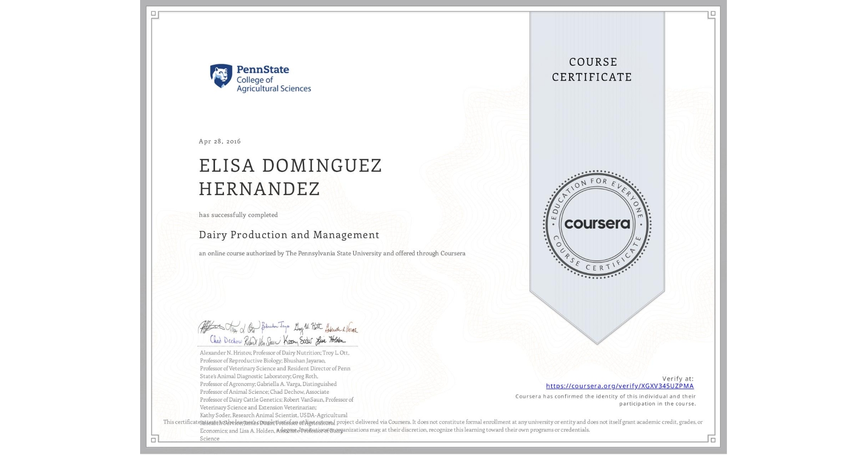The width and height of the screenshot is (868, 455).
Task: Click the name 'ELISA DOMINGUEZ'
Action: tap(290, 166)
